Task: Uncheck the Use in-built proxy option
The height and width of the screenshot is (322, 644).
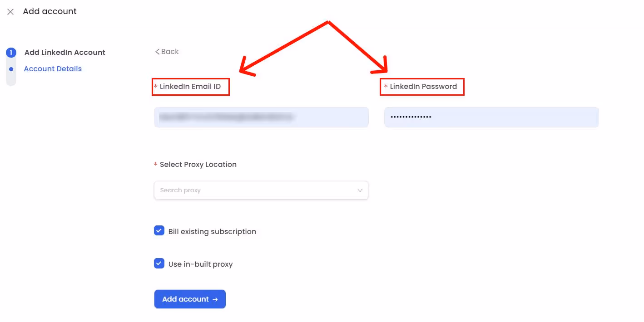Action: [x=159, y=263]
